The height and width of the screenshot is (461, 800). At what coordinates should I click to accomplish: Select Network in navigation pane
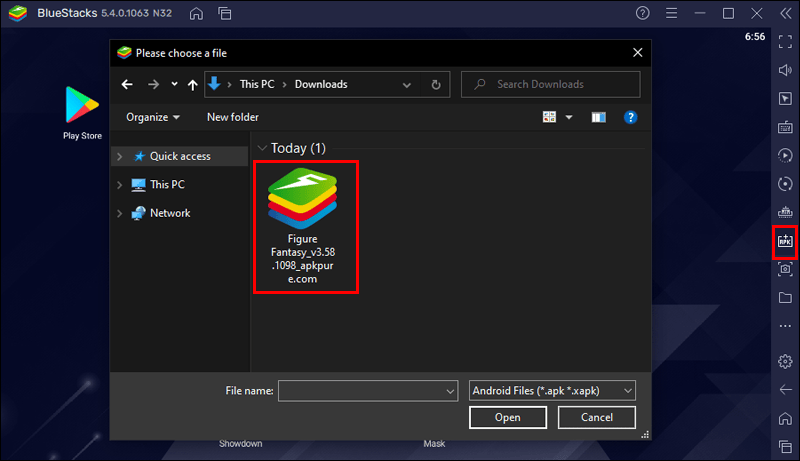(170, 213)
